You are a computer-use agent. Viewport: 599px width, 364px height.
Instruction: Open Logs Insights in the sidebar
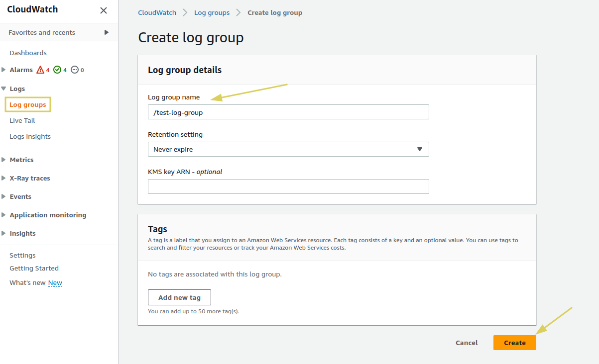(x=30, y=136)
